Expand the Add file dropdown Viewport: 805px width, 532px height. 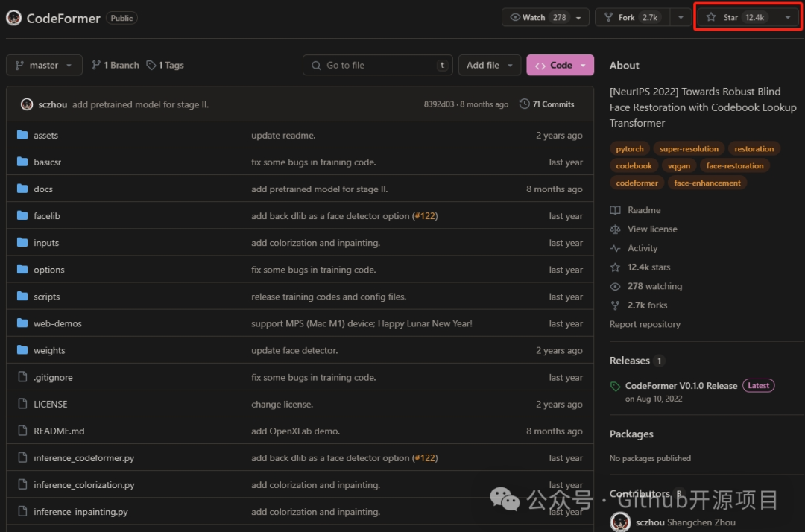490,65
